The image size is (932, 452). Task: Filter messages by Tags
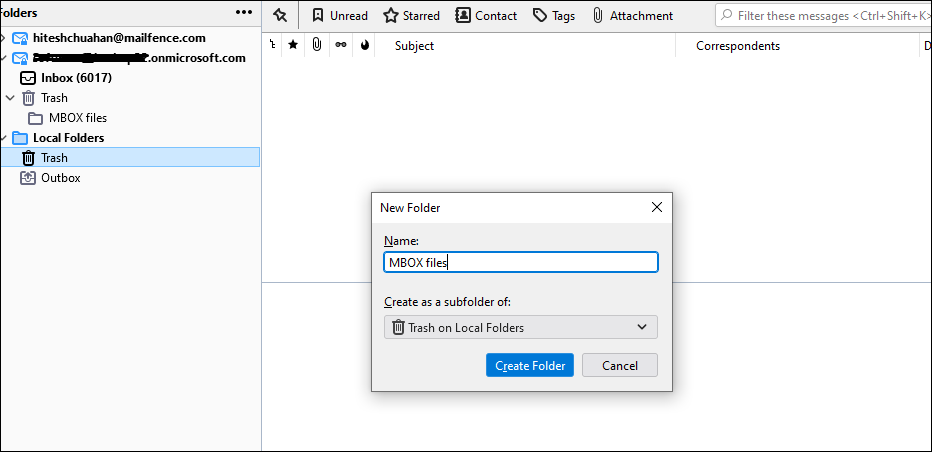coord(553,15)
